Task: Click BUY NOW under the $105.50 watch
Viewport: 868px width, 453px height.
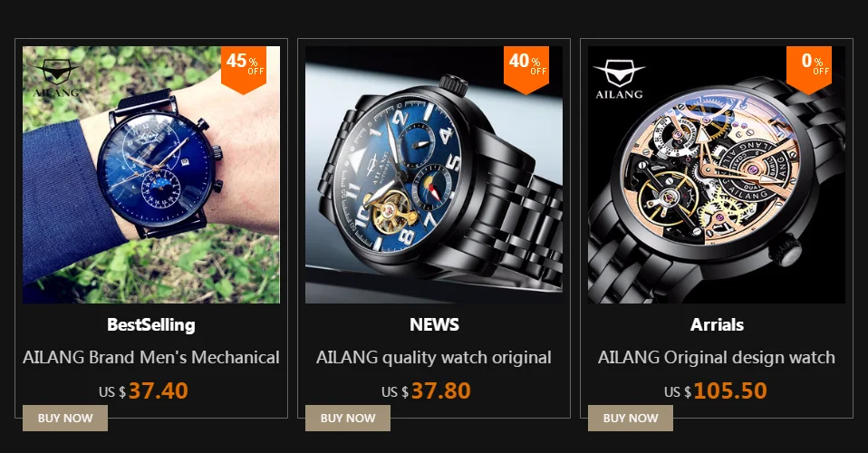Action: coord(631,418)
